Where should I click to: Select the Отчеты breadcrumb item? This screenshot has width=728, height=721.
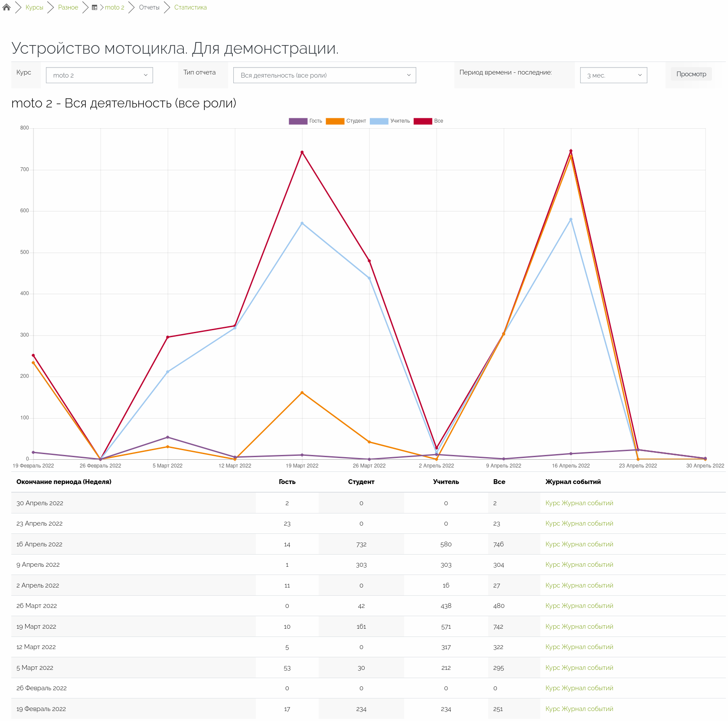149,7
